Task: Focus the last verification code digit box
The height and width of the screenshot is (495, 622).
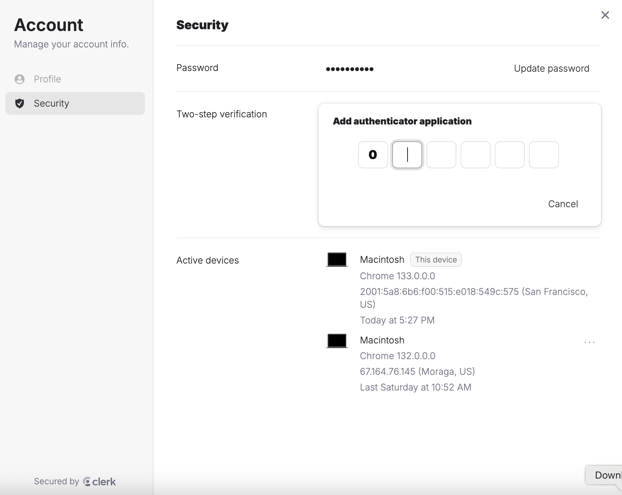Action: [543, 155]
